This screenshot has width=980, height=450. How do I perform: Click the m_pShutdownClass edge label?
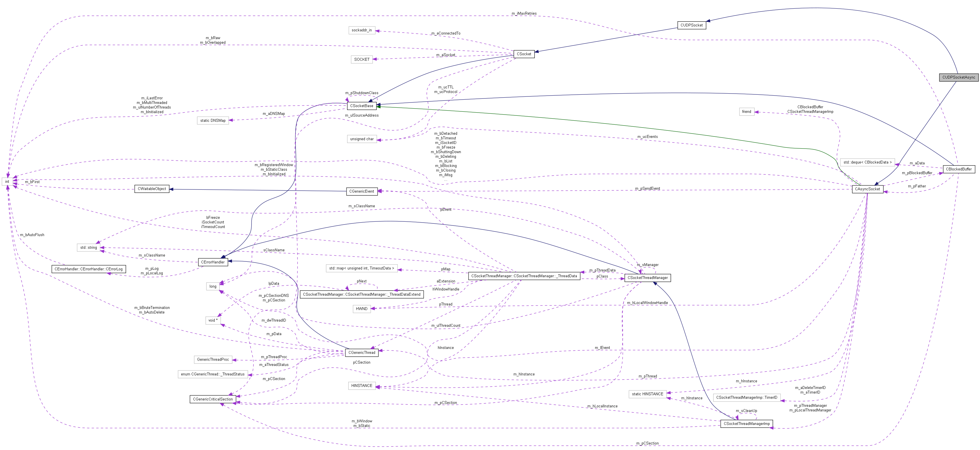(x=361, y=93)
